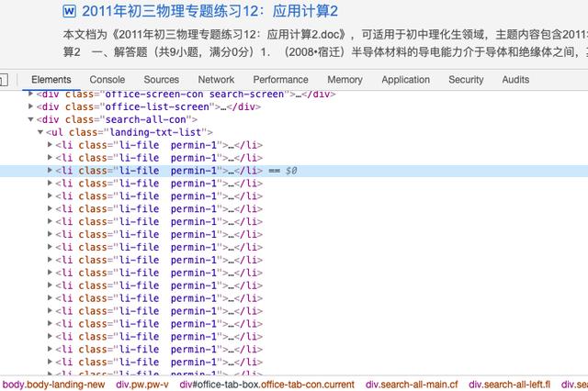Image resolution: width=588 pixels, height=391 pixels.
Task: Switch to the Elements tab
Action: click(x=51, y=80)
